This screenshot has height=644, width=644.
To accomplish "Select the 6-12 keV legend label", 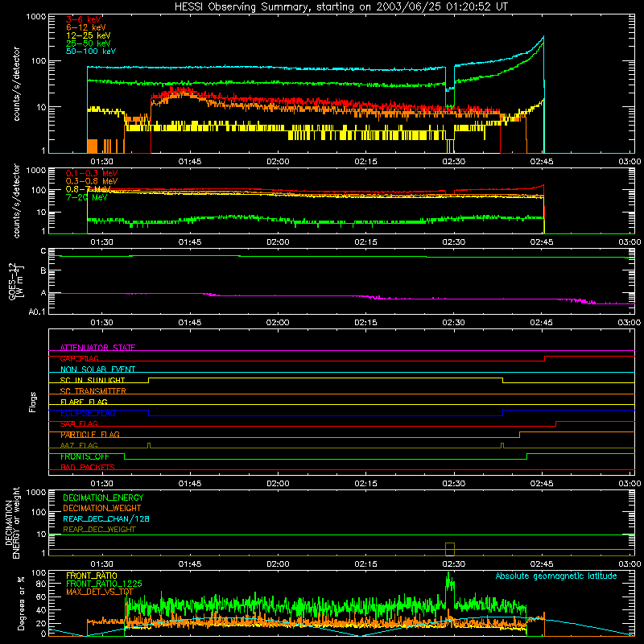I will tap(86, 27).
